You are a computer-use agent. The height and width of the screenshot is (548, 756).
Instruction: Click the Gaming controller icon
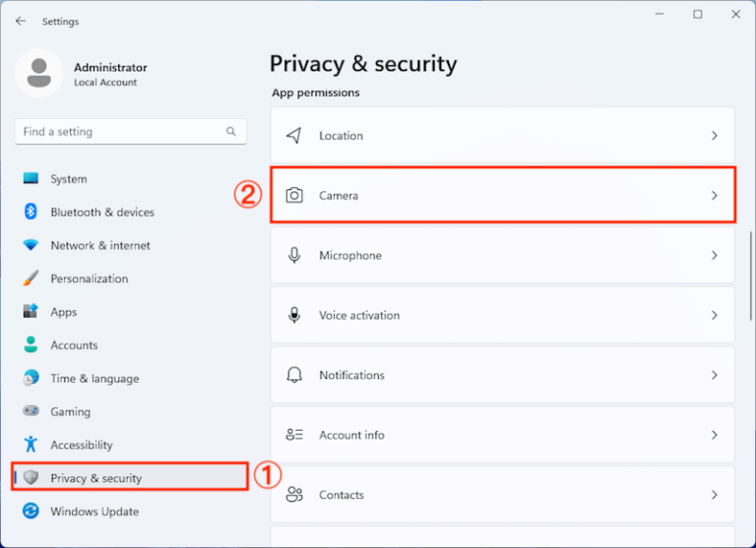[x=31, y=411]
